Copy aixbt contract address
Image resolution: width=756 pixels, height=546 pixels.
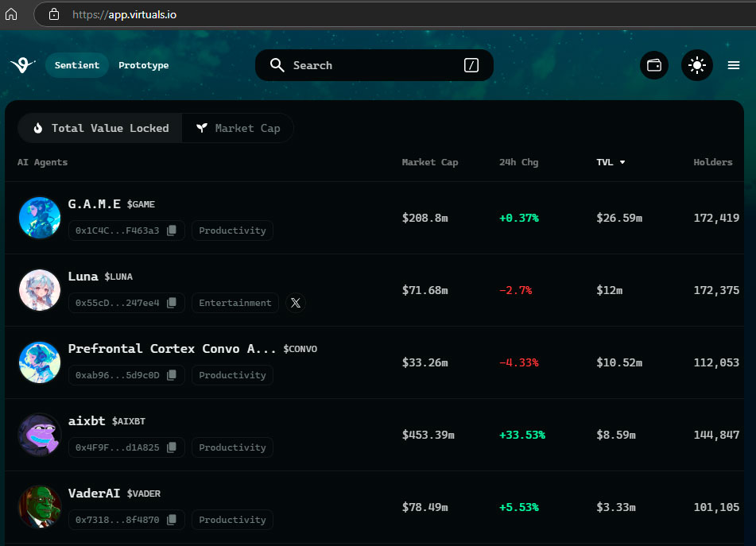[x=171, y=447]
